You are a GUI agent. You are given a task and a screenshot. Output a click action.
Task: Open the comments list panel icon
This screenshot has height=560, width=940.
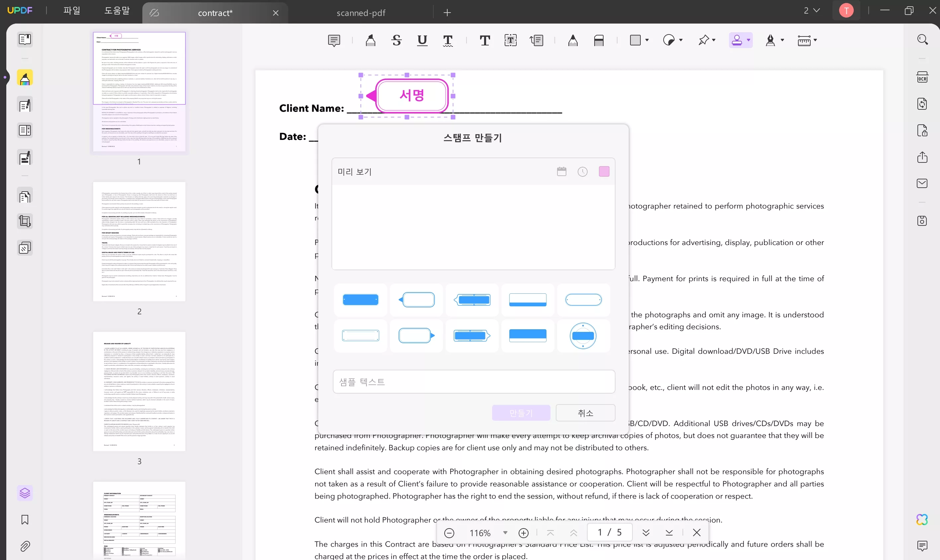(922, 546)
